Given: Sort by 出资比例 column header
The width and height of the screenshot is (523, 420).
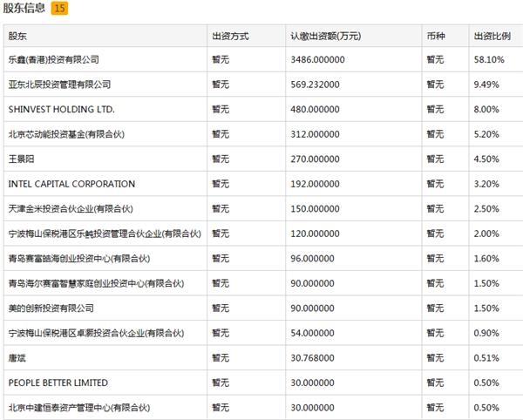Looking at the screenshot, I should coord(490,36).
